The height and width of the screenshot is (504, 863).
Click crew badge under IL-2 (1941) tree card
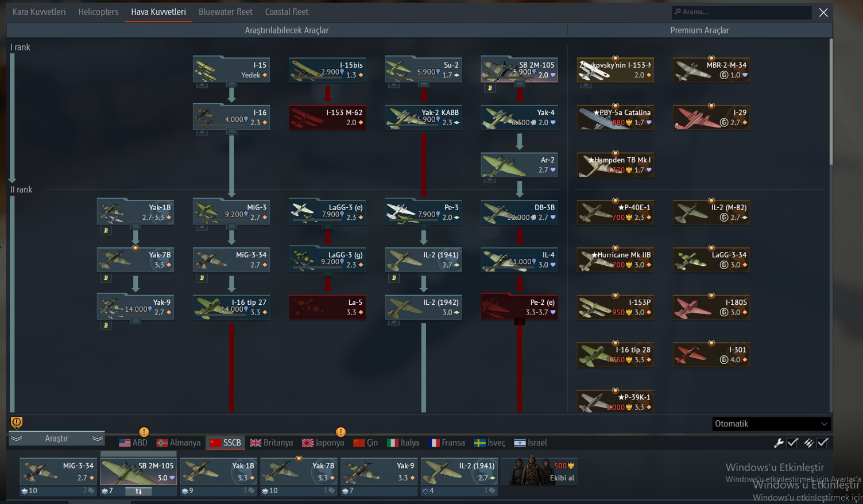[x=394, y=278]
